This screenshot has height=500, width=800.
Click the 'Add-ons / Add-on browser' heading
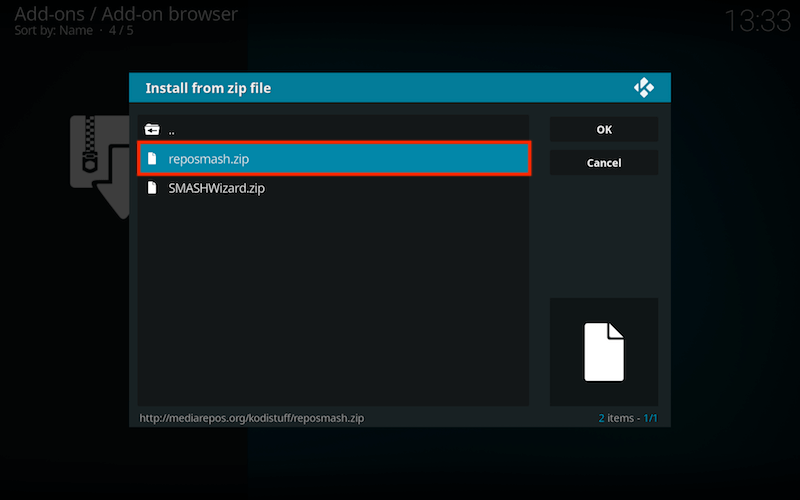click(126, 14)
